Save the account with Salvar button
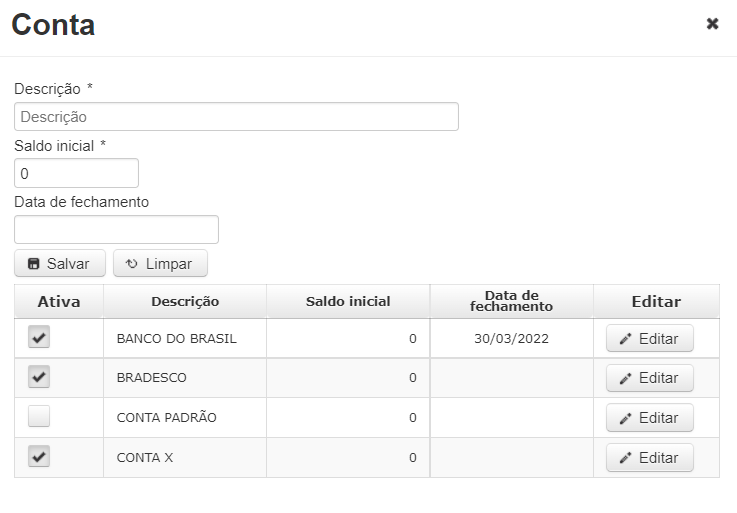The height and width of the screenshot is (513, 737). (x=60, y=263)
